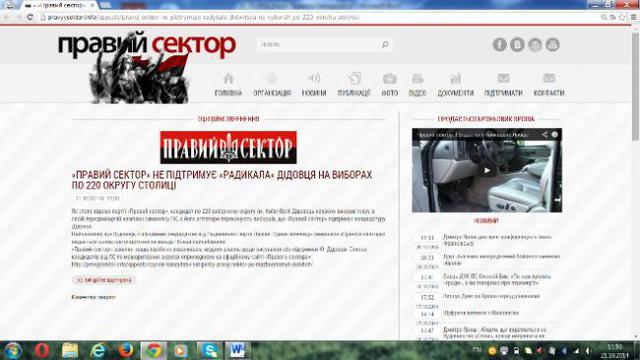
Task: Close the Правий сектор browser tab
Action: (x=92, y=5)
